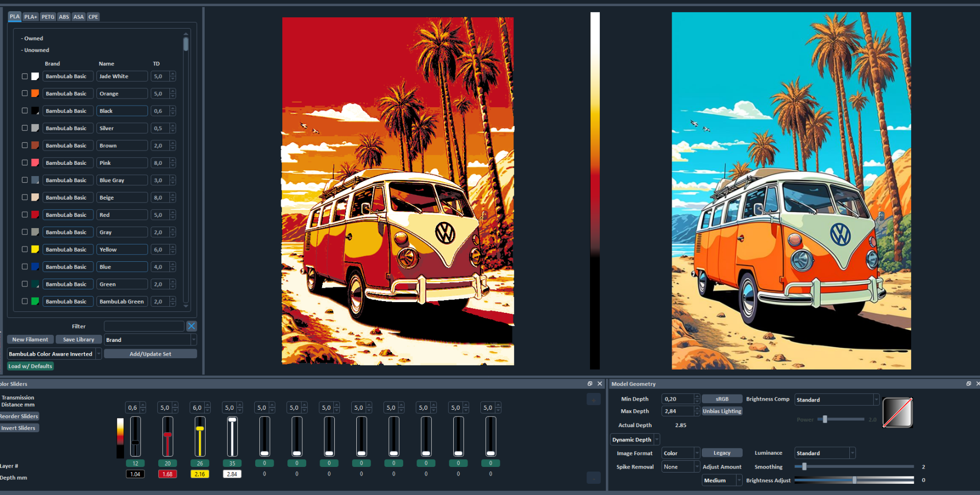Check the Brown filament checkbox
Image resolution: width=980 pixels, height=495 pixels.
tap(24, 145)
